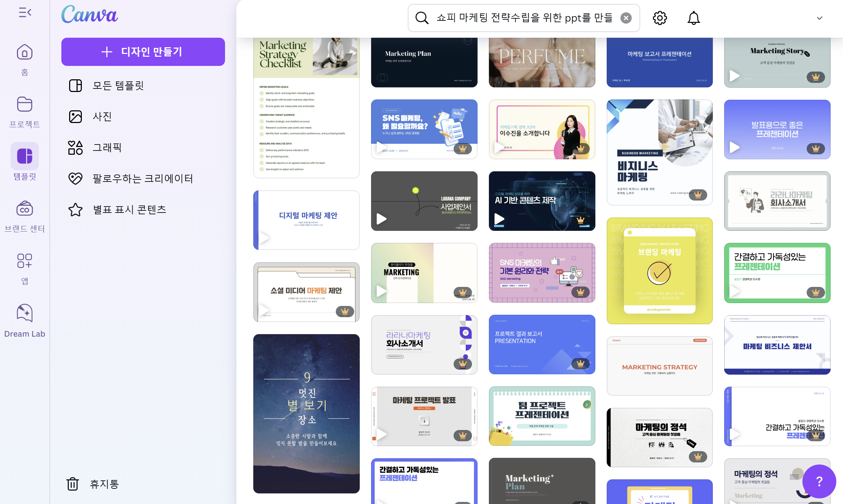Click the 디자인 만들기 button
Viewport: 843px width, 504px height.
click(143, 52)
